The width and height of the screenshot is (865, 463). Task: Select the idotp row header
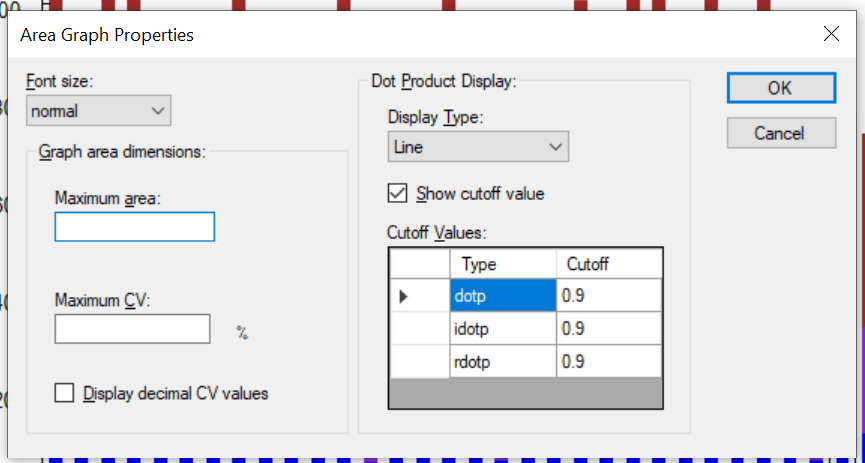click(x=419, y=328)
